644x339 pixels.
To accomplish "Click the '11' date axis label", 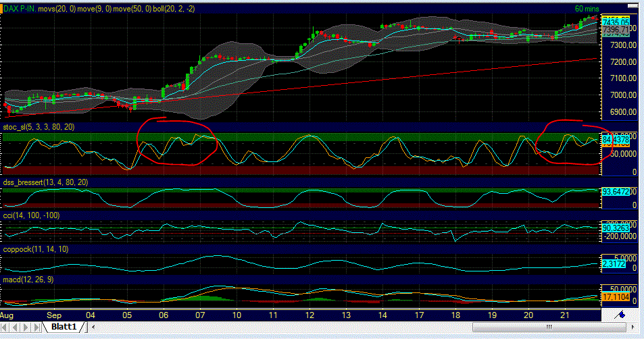I will pyautogui.click(x=273, y=315).
